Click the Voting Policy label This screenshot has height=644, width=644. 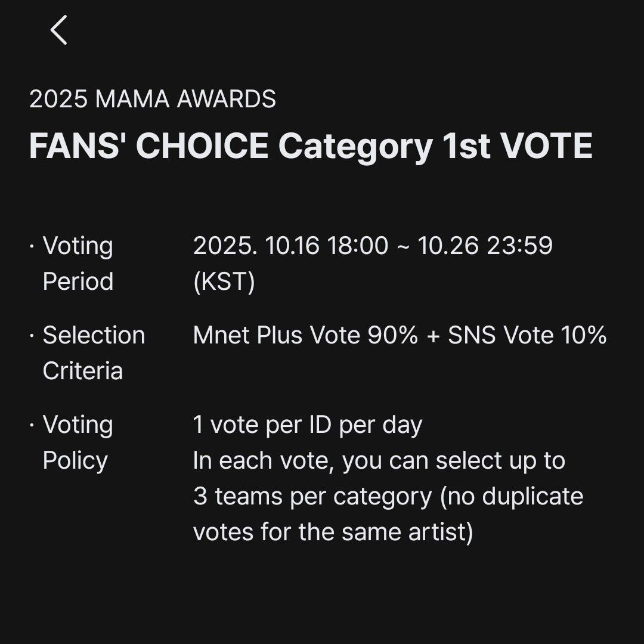point(78,442)
